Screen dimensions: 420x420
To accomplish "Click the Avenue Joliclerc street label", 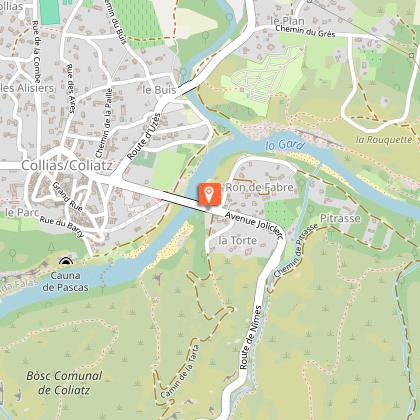I will (x=254, y=225).
